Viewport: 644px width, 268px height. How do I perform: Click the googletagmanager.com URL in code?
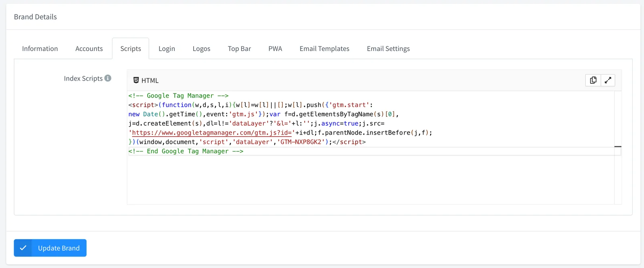[212, 133]
